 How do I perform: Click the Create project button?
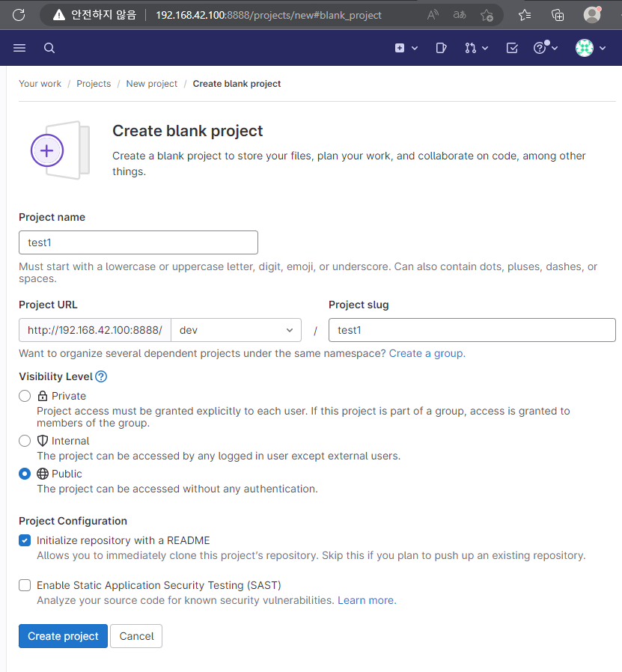[63, 636]
